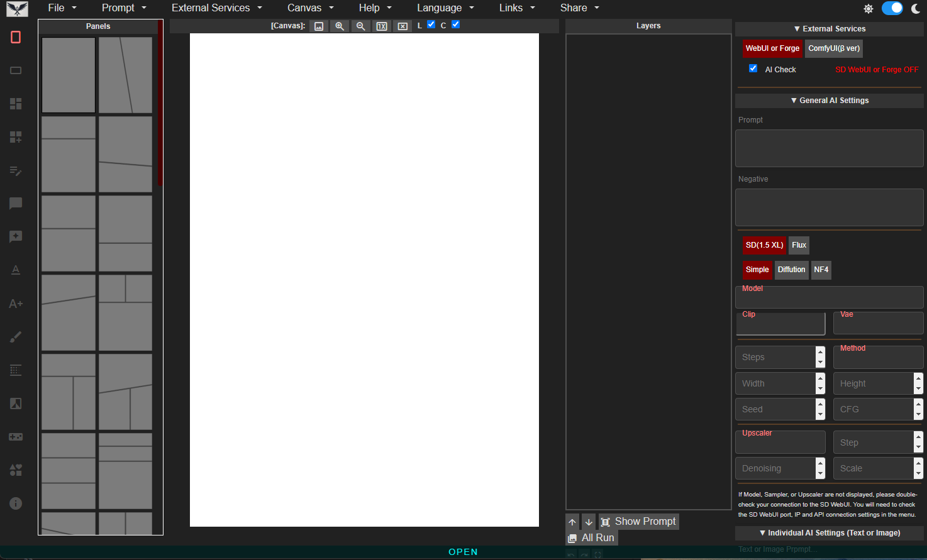Click into the Negative text area
The height and width of the screenshot is (560, 927).
pyautogui.click(x=830, y=207)
